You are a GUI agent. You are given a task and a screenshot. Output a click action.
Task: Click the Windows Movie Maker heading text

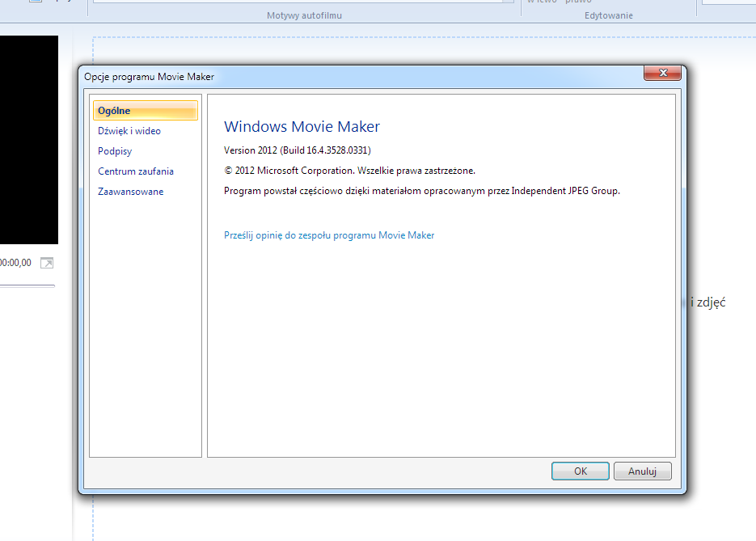coord(302,126)
